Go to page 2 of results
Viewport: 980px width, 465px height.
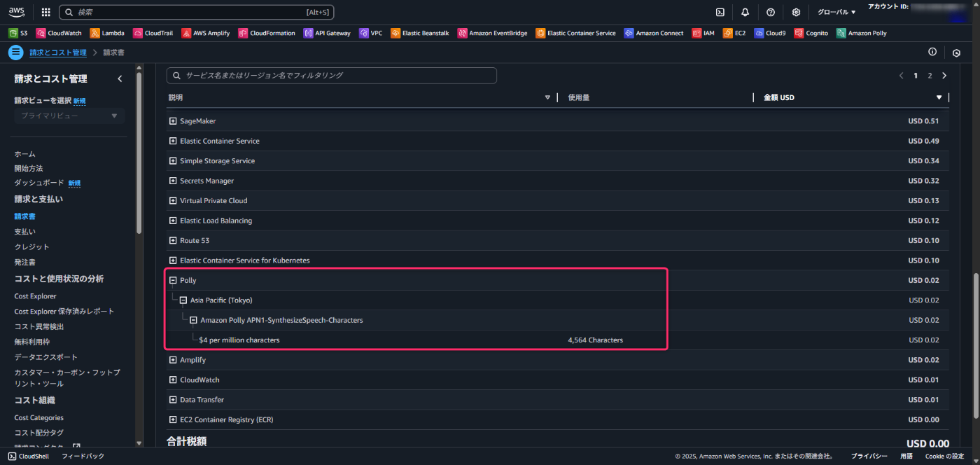click(930, 76)
